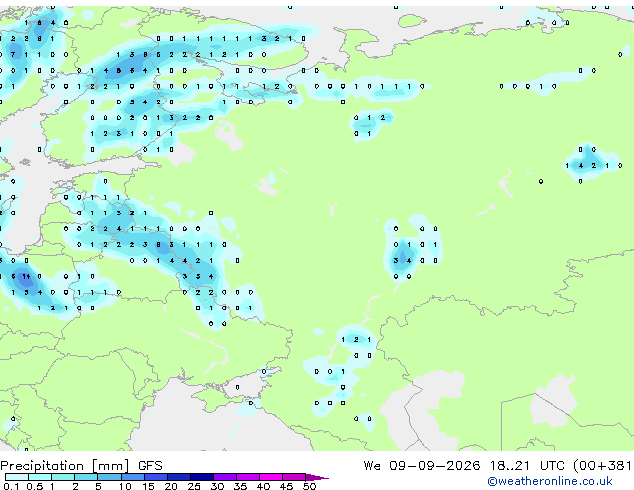Select the 5–10 mm legend color swatch
634x490 pixels.
point(109,477)
